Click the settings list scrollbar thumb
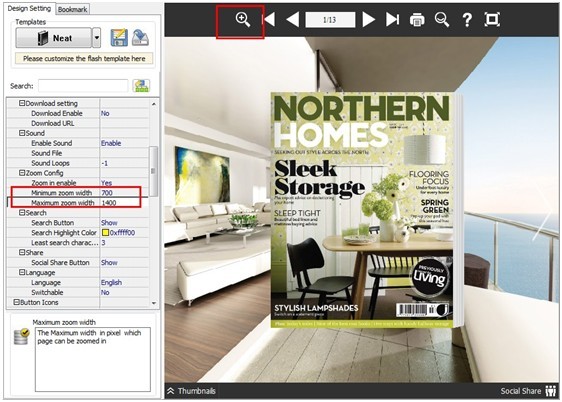Image resolution: width=562 pixels, height=402 pixels. coord(153,171)
